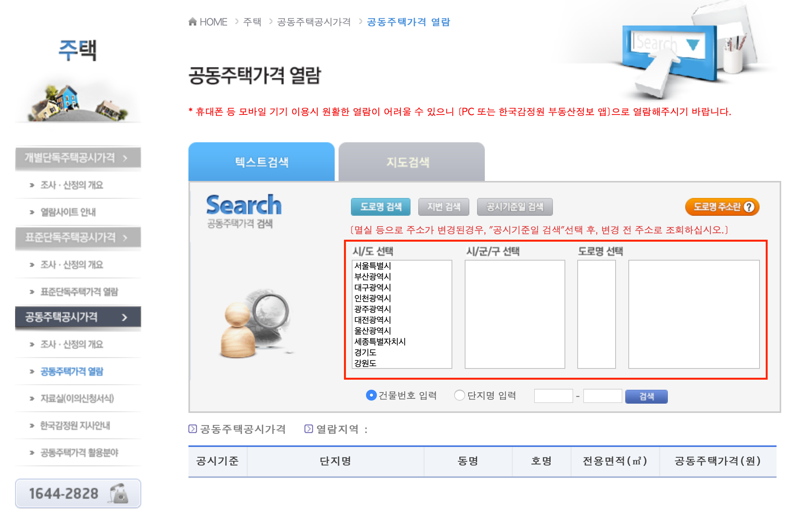Select 공시기준일 검색 option
This screenshot has width=787, height=532.
point(514,207)
